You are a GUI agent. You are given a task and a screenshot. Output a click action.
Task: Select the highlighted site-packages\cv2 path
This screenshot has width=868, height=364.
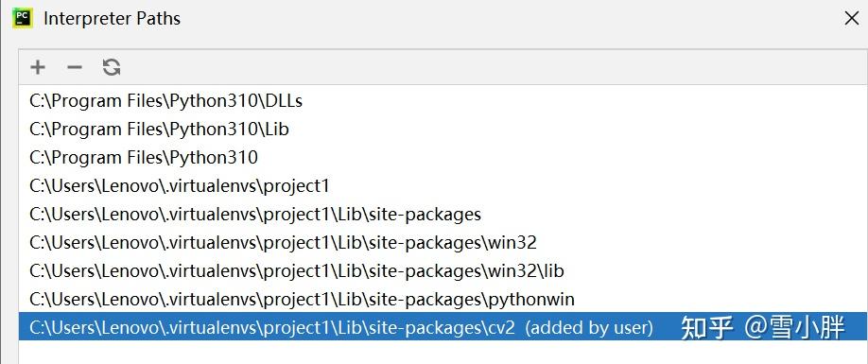443,327
